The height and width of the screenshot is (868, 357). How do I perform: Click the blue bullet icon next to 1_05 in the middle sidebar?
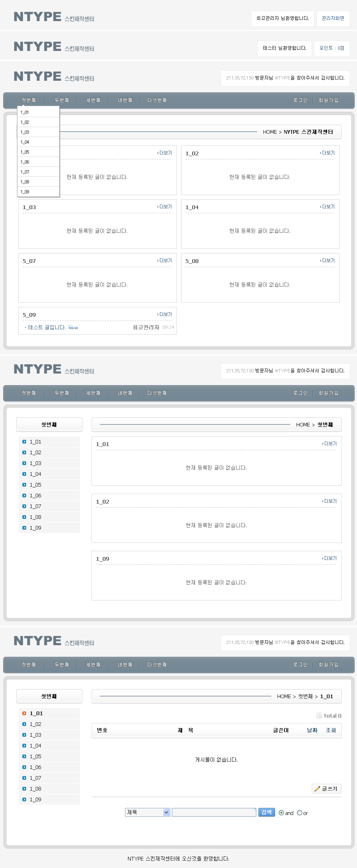pos(24,485)
